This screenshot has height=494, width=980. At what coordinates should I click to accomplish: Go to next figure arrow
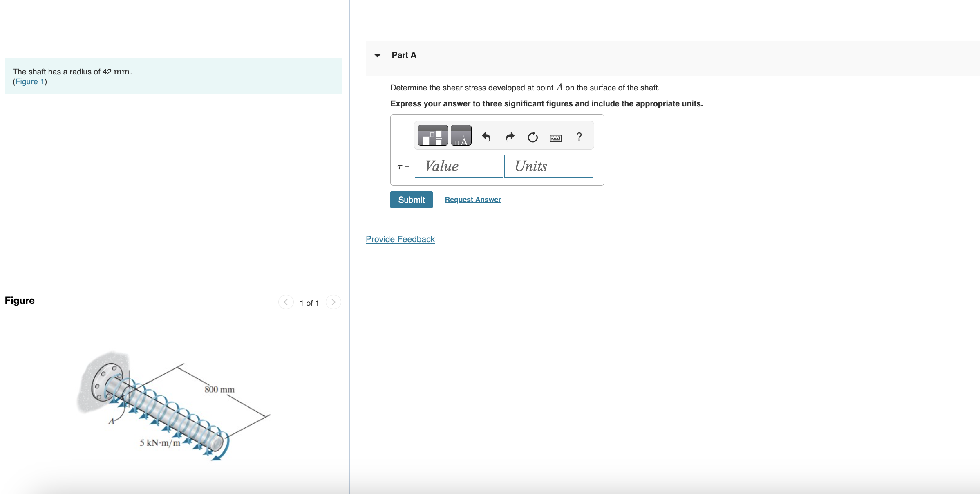(333, 302)
